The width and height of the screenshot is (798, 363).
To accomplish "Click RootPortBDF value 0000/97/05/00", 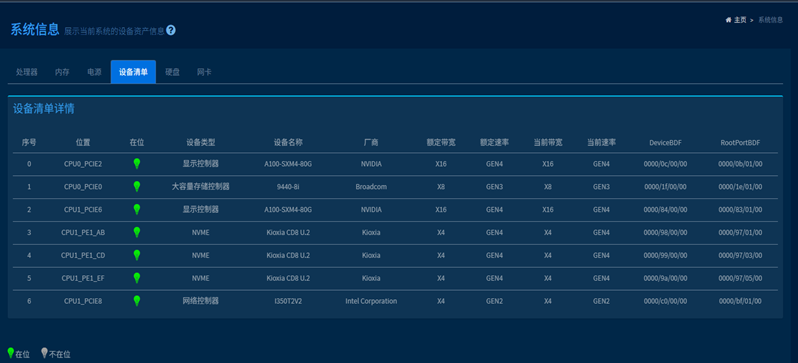I will click(740, 278).
